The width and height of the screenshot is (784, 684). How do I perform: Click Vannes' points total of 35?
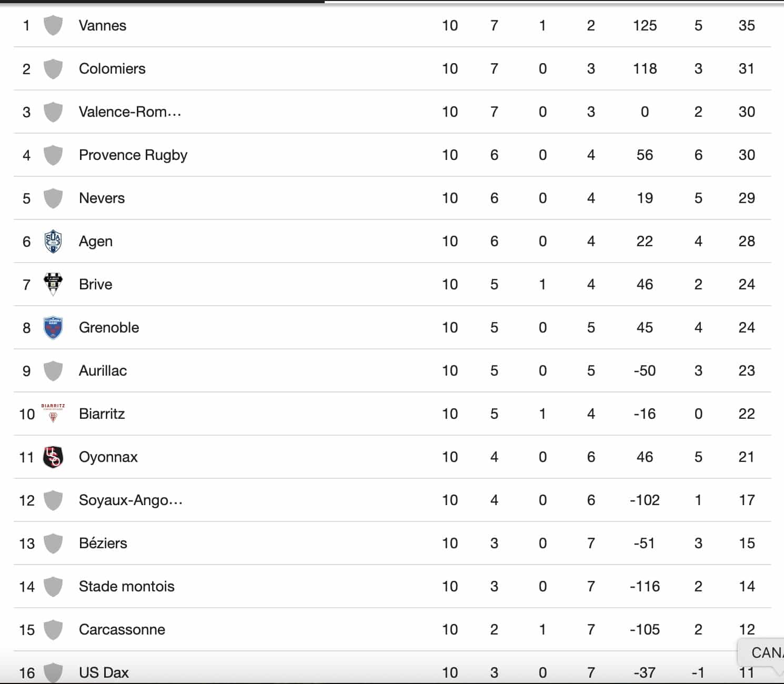747,25
